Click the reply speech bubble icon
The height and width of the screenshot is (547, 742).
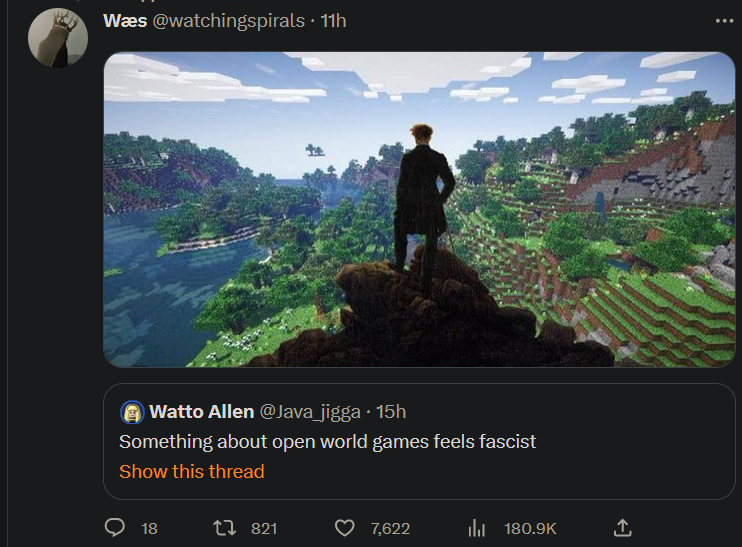115,527
